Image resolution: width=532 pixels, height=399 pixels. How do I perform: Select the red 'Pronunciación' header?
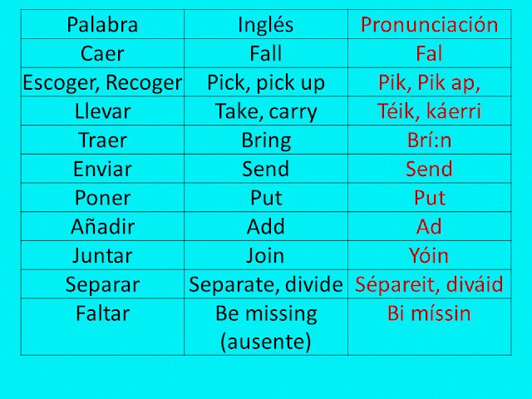429,24
